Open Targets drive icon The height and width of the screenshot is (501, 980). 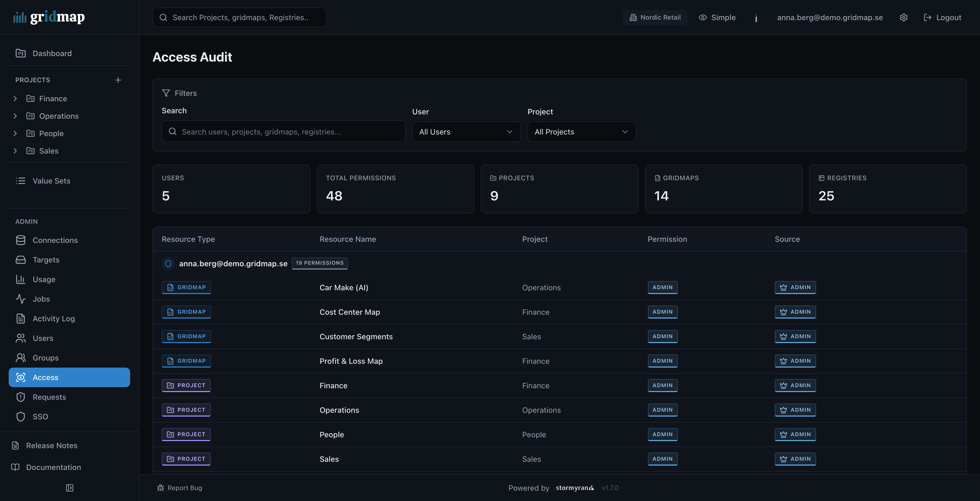pyautogui.click(x=20, y=260)
